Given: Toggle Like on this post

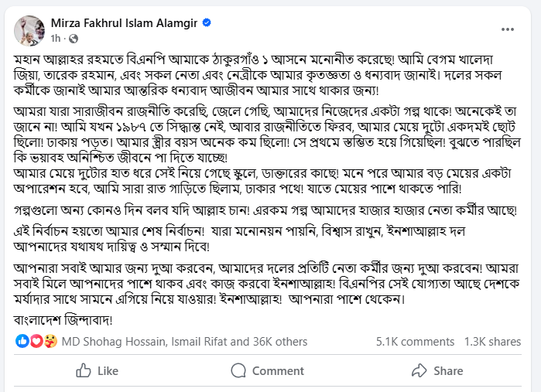Looking at the screenshot, I should [98, 371].
